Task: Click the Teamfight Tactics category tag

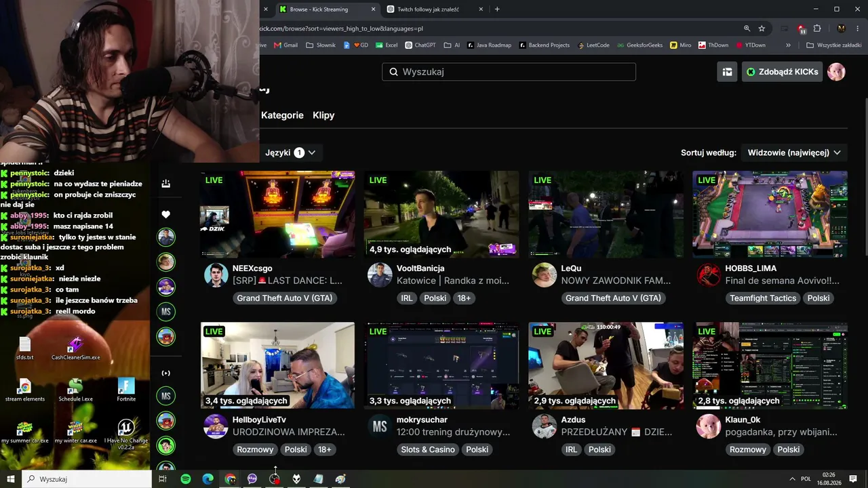Action: [763, 298]
